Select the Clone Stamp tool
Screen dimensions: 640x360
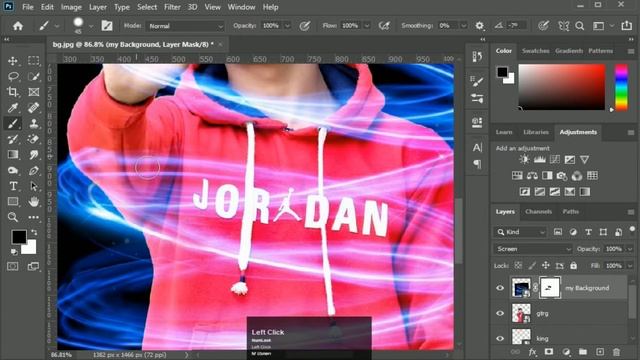[x=33, y=123]
